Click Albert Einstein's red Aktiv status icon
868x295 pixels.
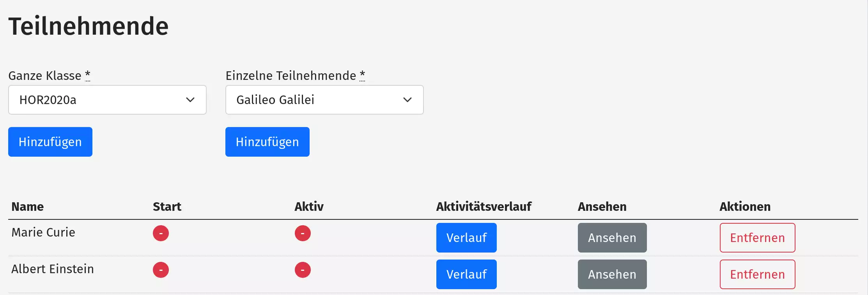(303, 270)
